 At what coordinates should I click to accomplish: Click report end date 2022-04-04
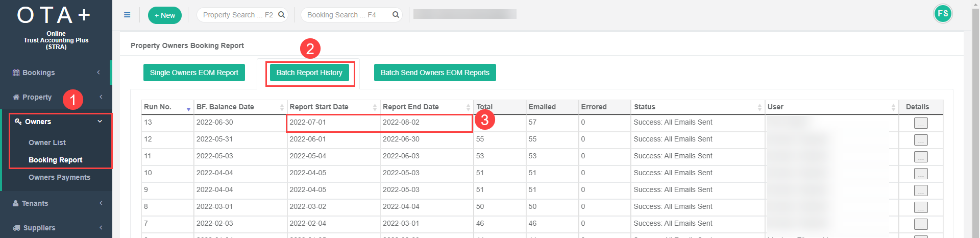pos(401,206)
